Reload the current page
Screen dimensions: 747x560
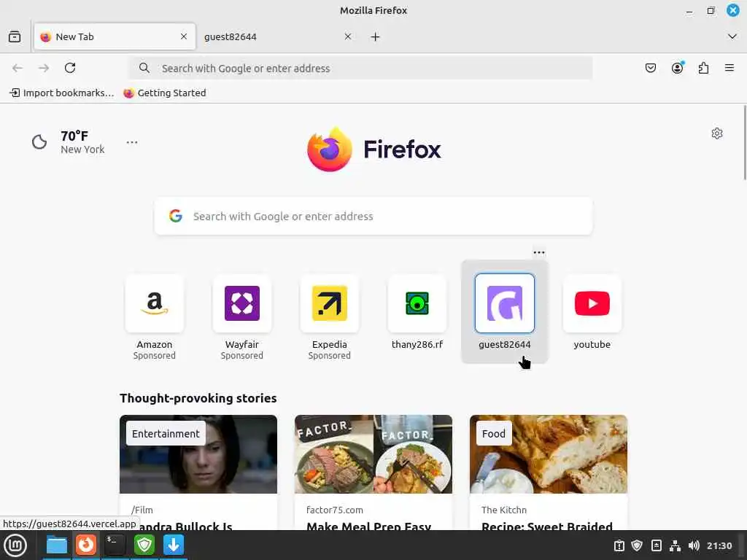point(70,68)
